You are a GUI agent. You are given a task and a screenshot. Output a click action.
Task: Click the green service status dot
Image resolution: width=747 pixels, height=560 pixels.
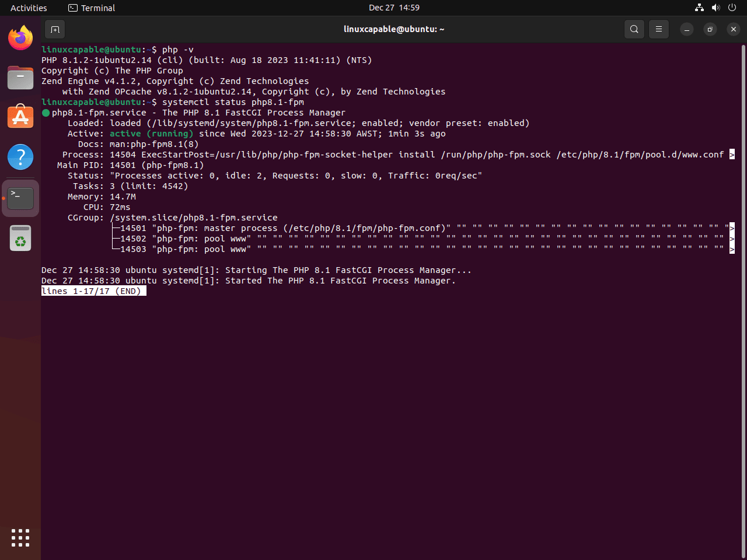(46, 113)
